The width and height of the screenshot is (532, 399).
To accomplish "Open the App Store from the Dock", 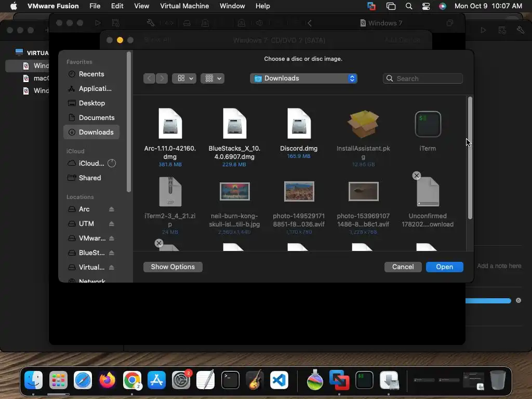I will pyautogui.click(x=156, y=380).
